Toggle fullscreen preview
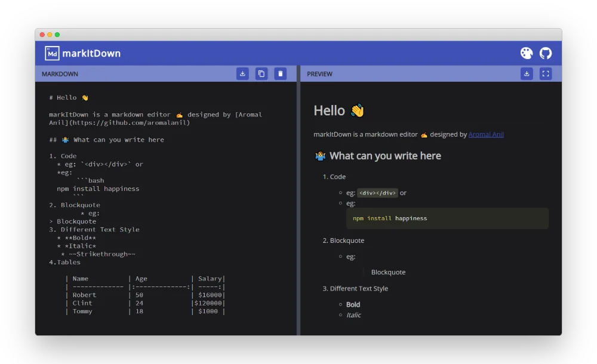Screen dimensions: 597x364 [x=546, y=74]
